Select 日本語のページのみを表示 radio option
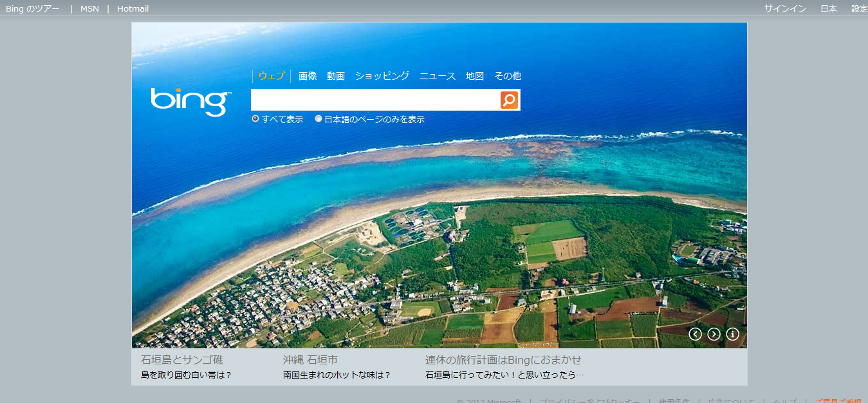The height and width of the screenshot is (403, 868). tap(319, 119)
